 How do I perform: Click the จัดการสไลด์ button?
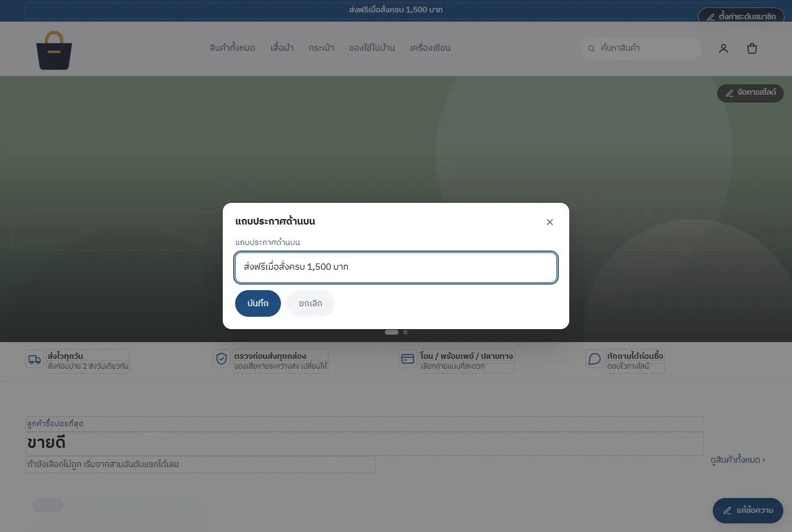coord(751,93)
